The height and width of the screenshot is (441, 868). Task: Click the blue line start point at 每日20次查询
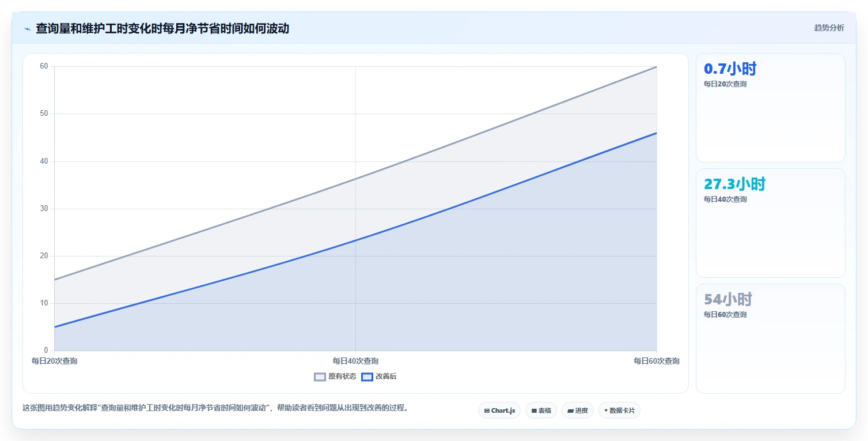tap(54, 327)
